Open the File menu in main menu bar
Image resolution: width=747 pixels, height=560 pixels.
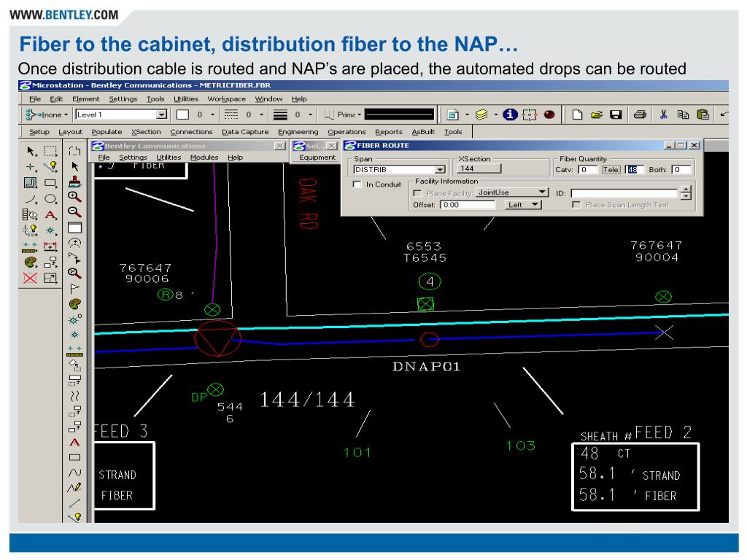pyautogui.click(x=35, y=99)
